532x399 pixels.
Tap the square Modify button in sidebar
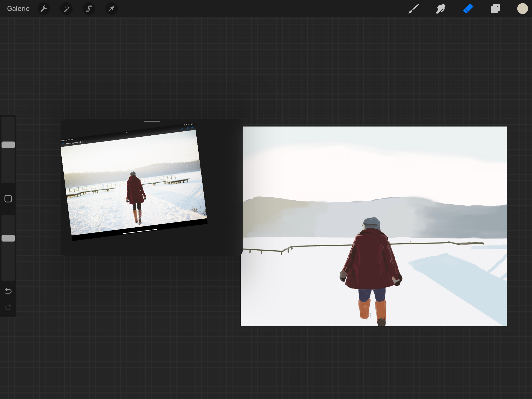(x=8, y=198)
